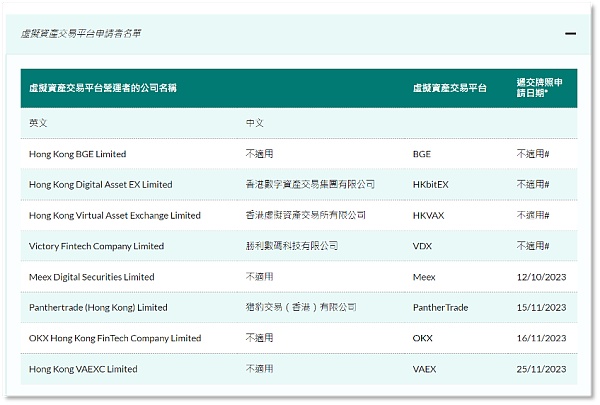Select Hong Kong Virtual Asset Exchange Limited

click(x=114, y=215)
